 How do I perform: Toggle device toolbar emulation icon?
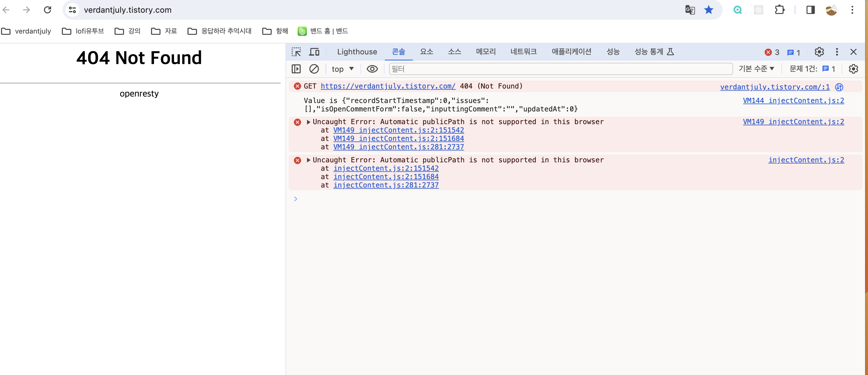(314, 52)
